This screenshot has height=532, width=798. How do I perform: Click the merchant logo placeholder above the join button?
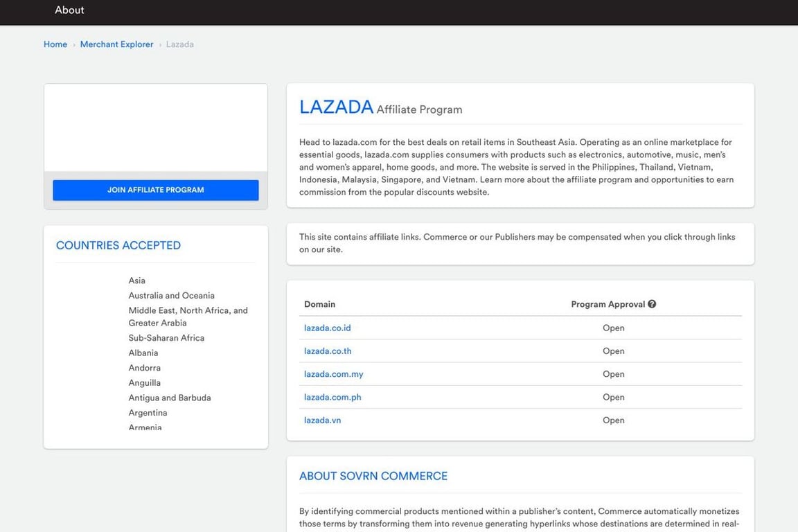pyautogui.click(x=155, y=127)
